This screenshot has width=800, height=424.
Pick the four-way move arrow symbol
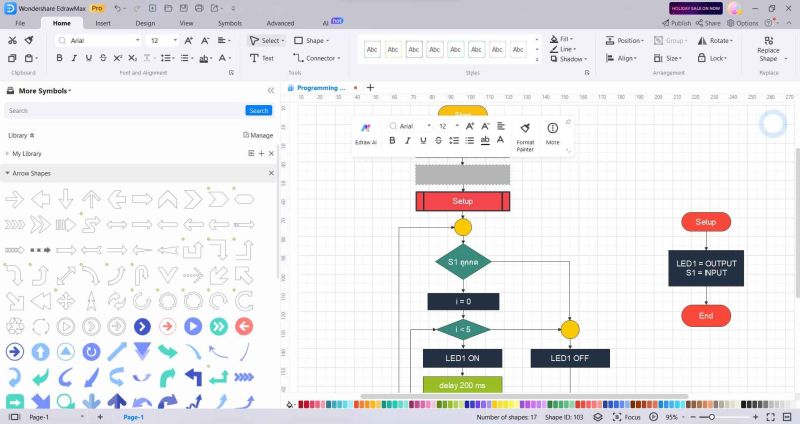coord(66,301)
